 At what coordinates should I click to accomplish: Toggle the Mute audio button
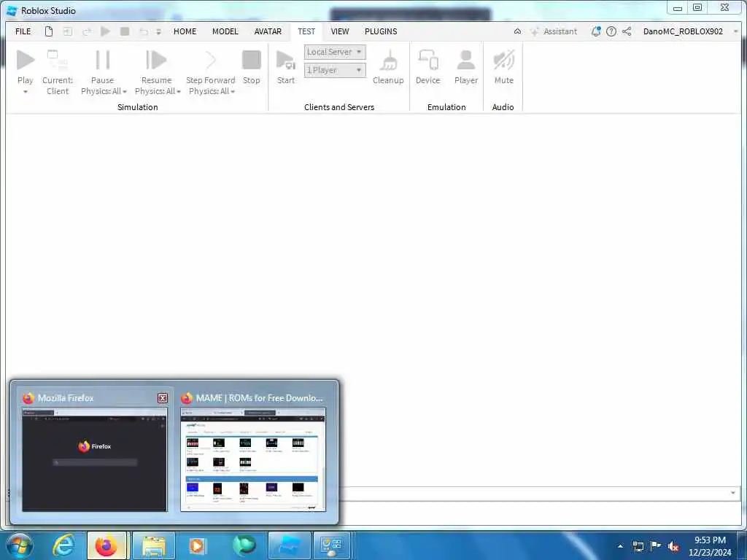coord(503,66)
